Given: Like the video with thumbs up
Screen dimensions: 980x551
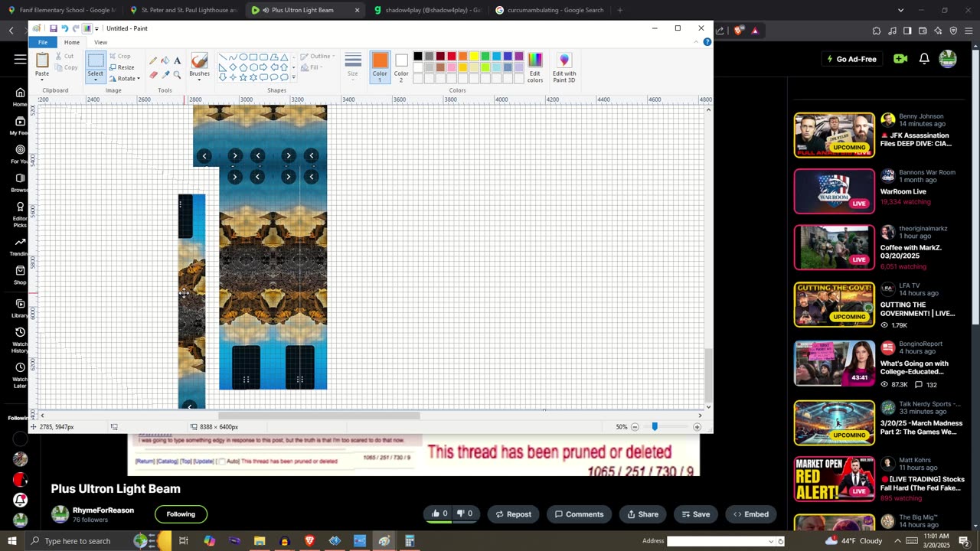Looking at the screenshot, I should (x=439, y=514).
